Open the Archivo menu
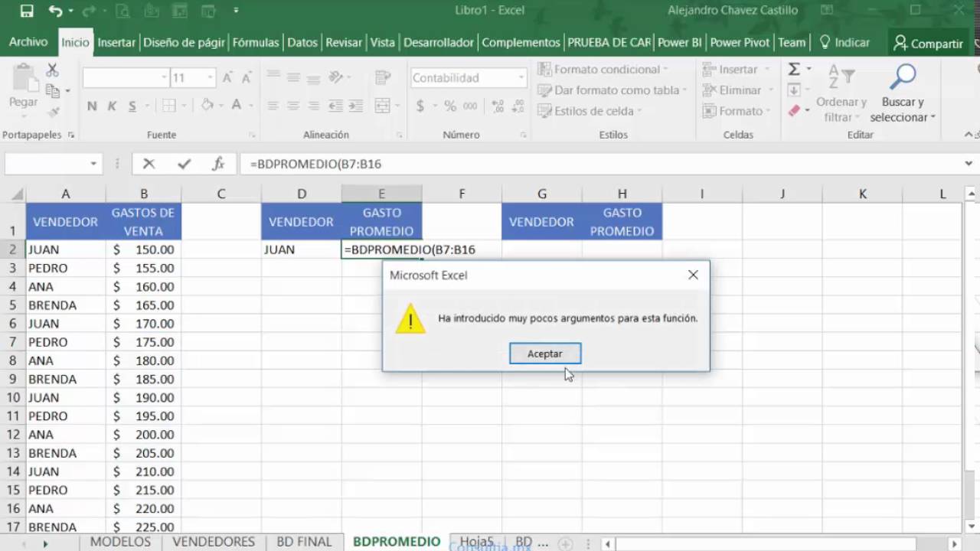980x551 pixels. (x=28, y=43)
